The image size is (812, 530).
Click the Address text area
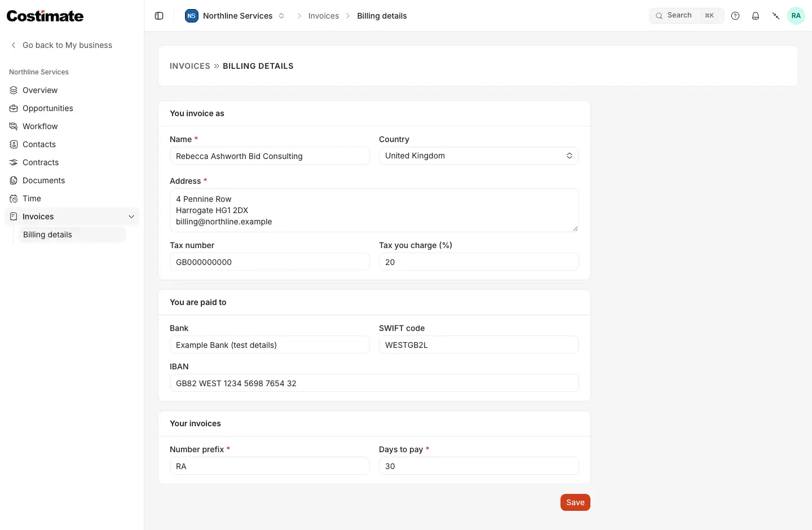[374, 210]
